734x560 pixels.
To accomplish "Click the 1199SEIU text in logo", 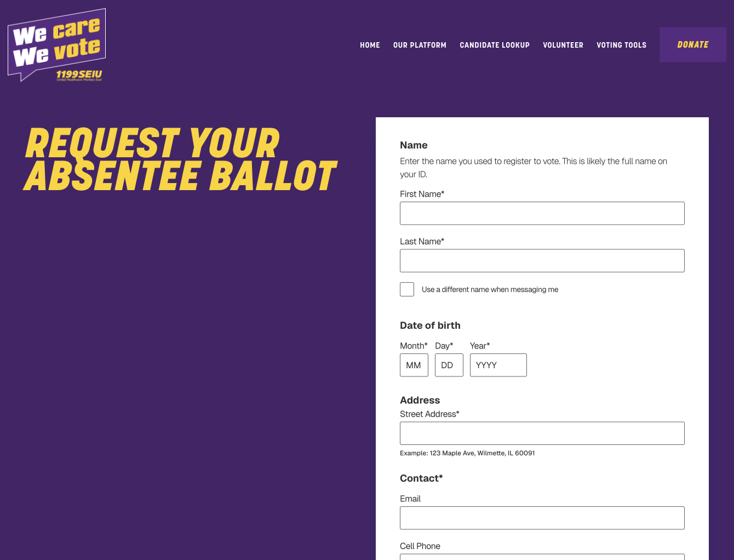I will 79,74.
